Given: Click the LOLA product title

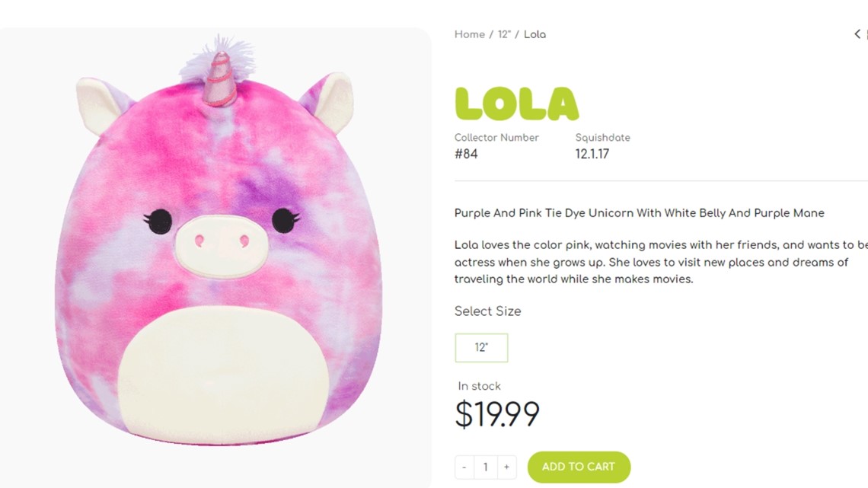Looking at the screenshot, I should pos(516,103).
